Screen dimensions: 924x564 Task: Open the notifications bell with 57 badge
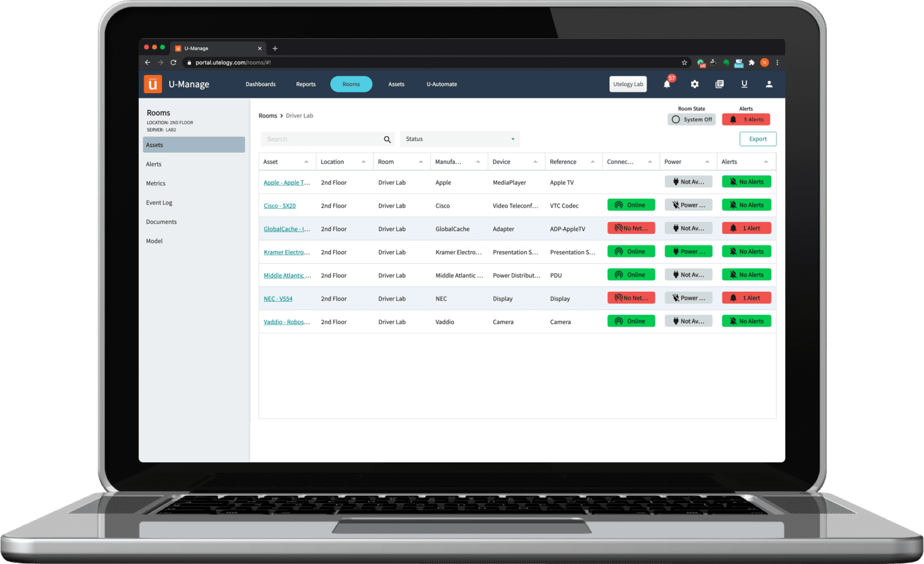coord(668,83)
